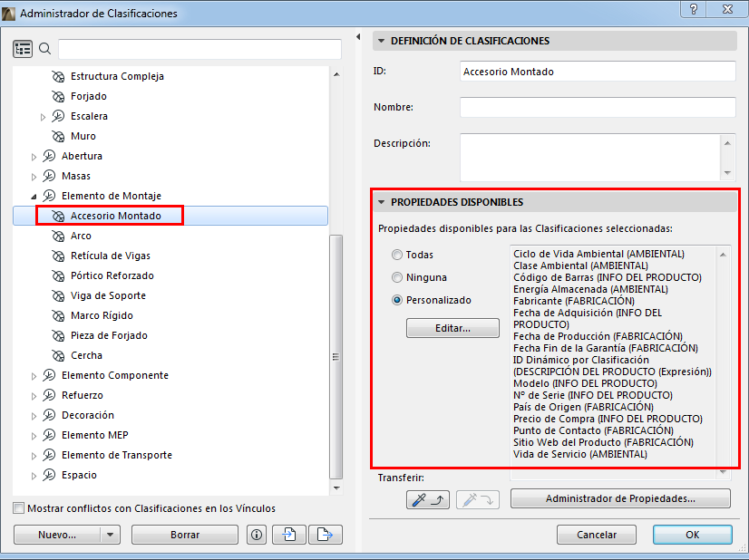Click the help question mark button
This screenshot has height=560, width=749.
[x=694, y=9]
